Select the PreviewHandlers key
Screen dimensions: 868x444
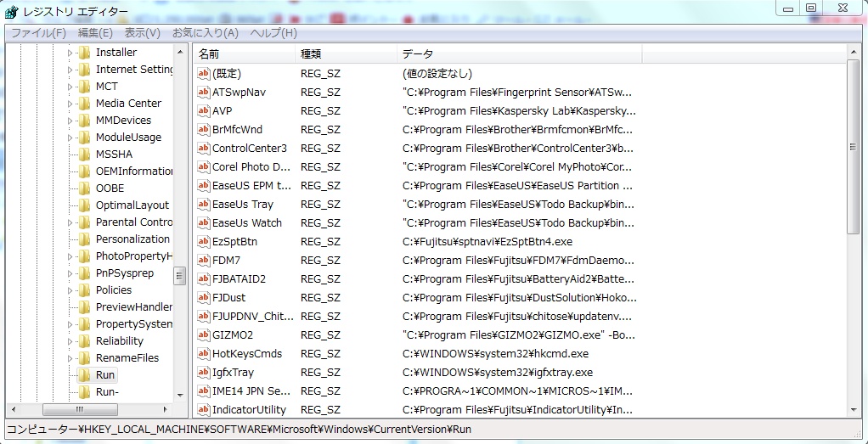pos(133,307)
